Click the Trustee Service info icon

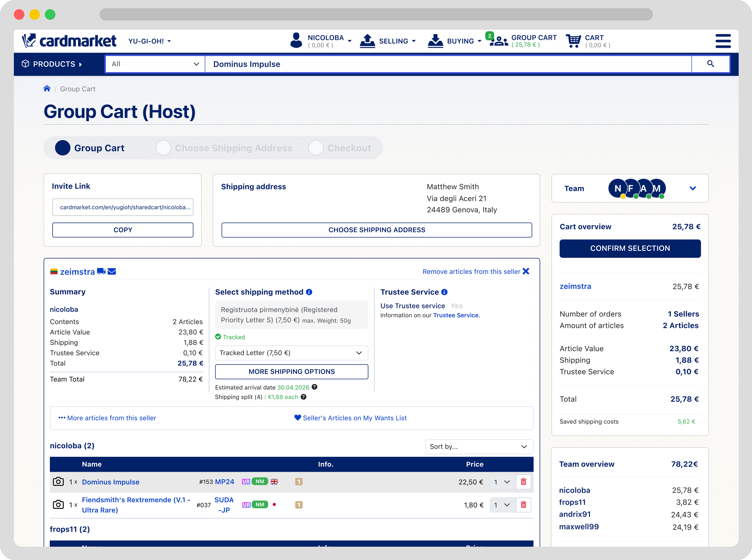(444, 292)
